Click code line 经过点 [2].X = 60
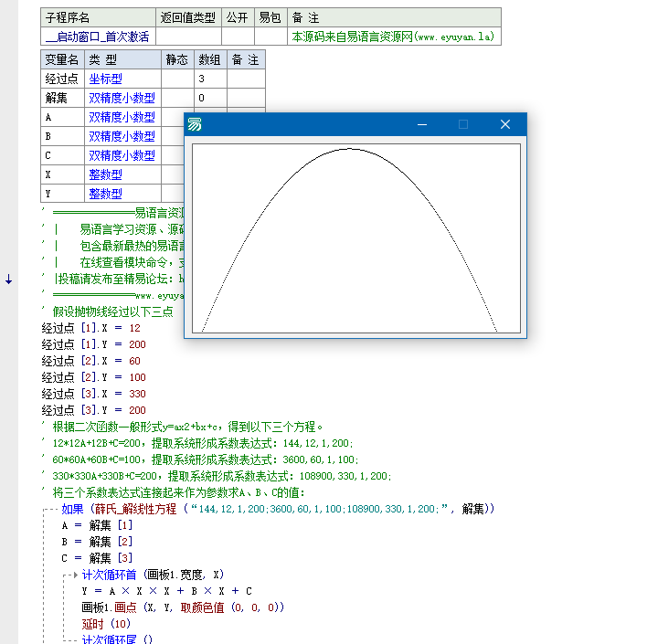Image resolution: width=647 pixels, height=644 pixels. point(91,361)
